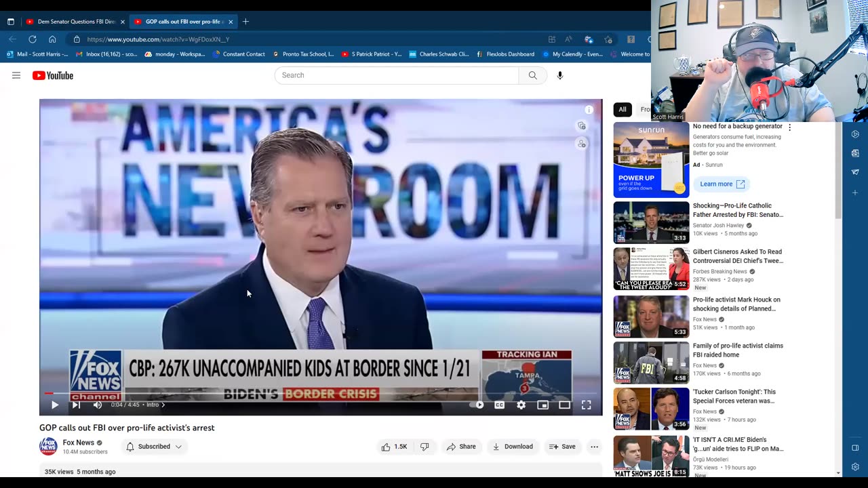Screen dimensions: 868x488
Task: Refresh the current page
Action: click(x=32, y=39)
